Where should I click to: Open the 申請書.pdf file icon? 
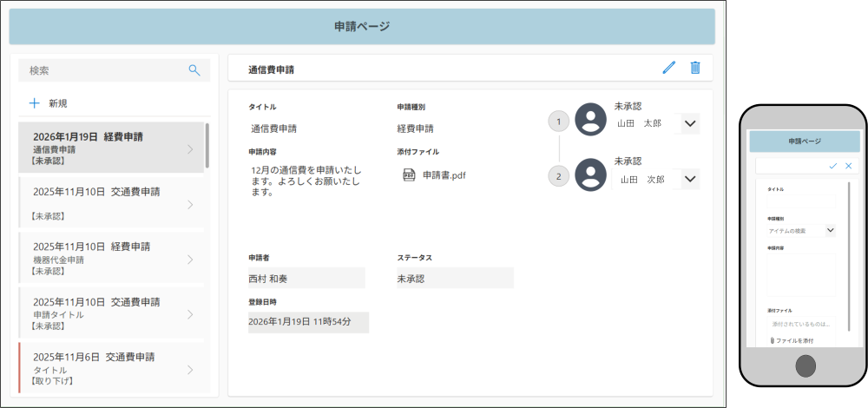(409, 175)
